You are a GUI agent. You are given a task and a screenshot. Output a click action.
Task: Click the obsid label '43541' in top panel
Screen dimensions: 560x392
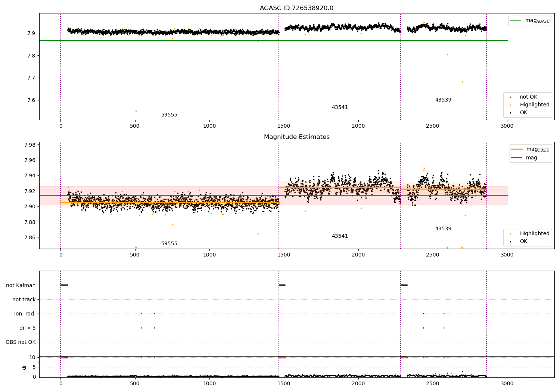click(x=340, y=108)
